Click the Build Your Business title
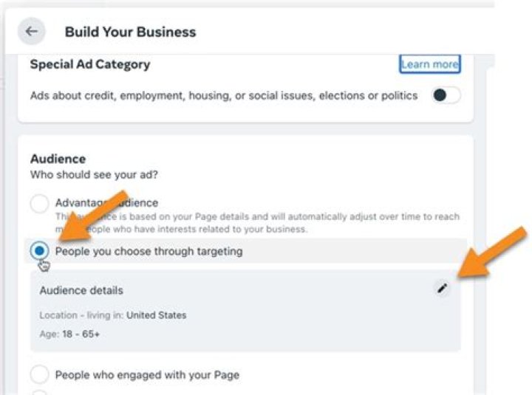This screenshot has width=532, height=395. 130,32
